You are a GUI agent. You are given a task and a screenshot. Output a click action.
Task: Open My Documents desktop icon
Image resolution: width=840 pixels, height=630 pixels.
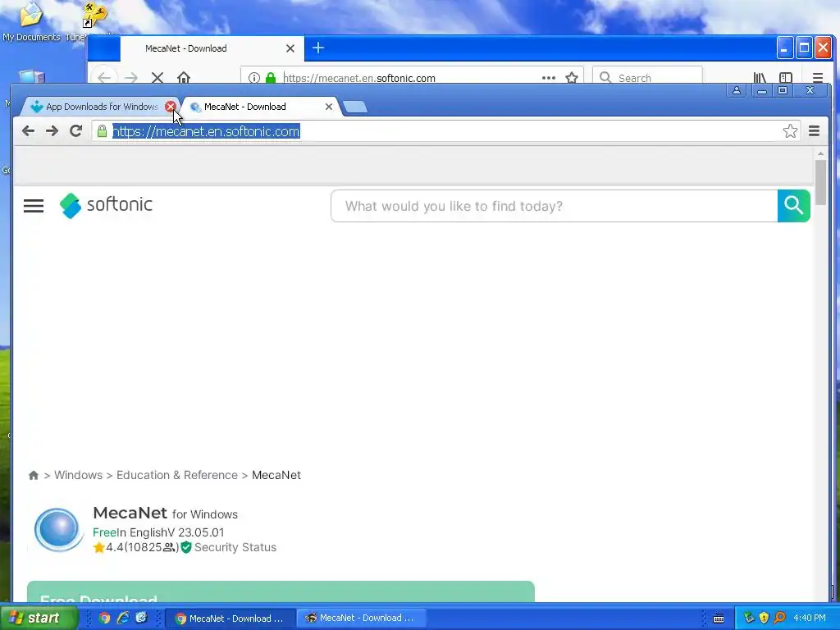click(x=31, y=21)
